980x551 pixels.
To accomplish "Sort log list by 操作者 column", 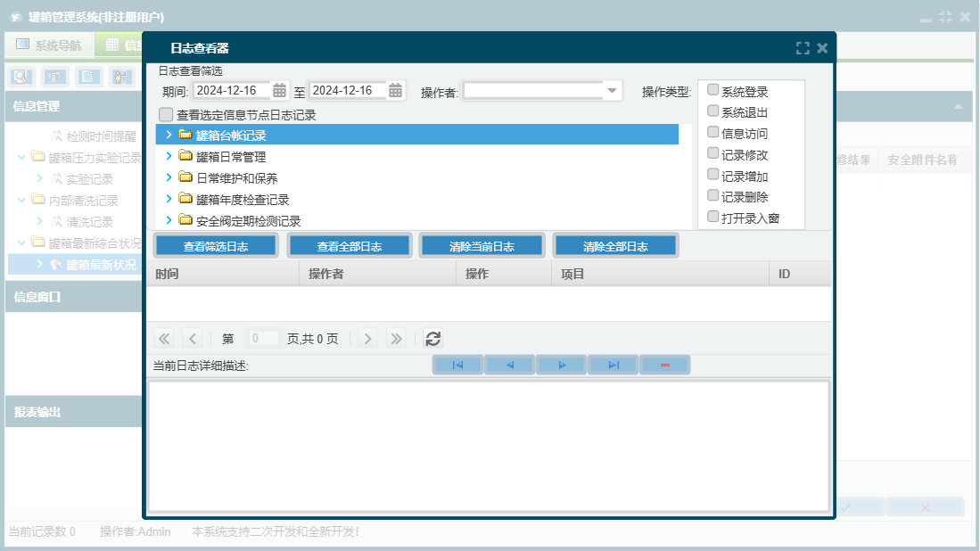I will [x=378, y=274].
